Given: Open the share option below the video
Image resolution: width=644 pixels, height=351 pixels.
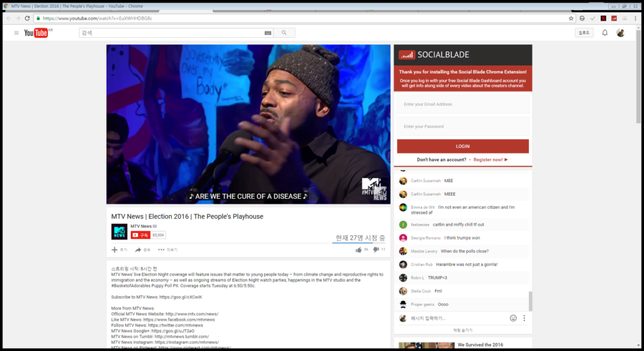Looking at the screenshot, I should [x=143, y=250].
